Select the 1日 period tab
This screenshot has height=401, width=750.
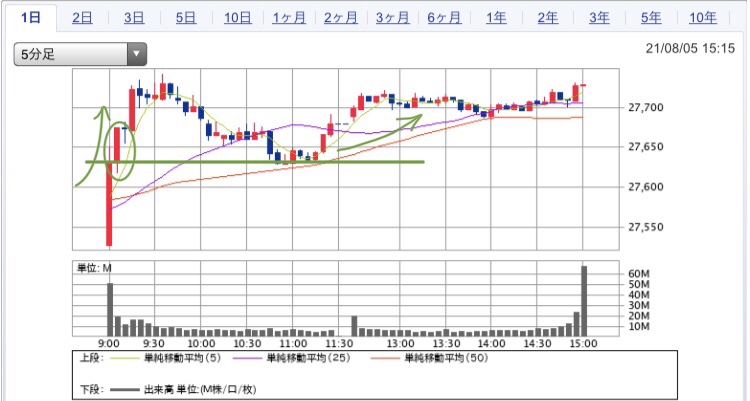31,18
